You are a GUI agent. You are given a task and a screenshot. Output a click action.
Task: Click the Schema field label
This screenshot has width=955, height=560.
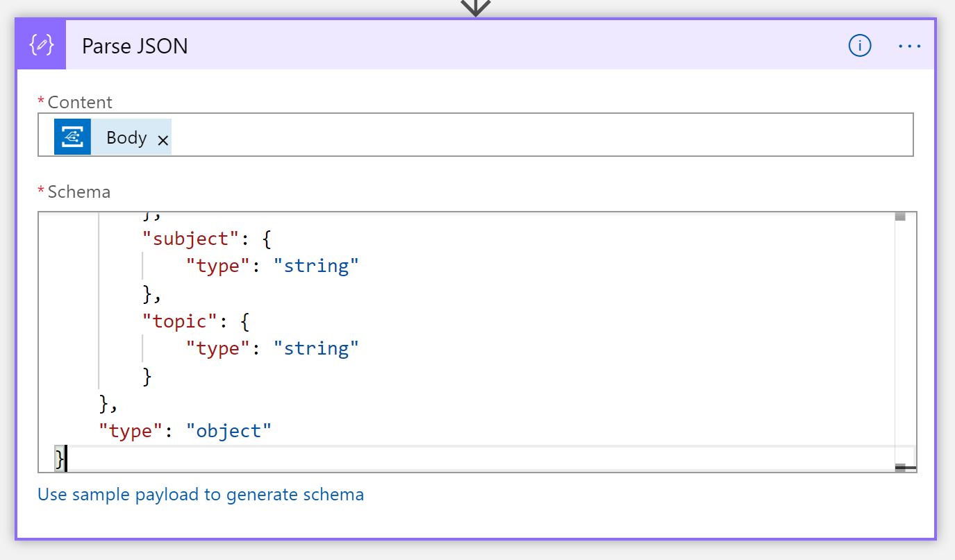click(78, 192)
